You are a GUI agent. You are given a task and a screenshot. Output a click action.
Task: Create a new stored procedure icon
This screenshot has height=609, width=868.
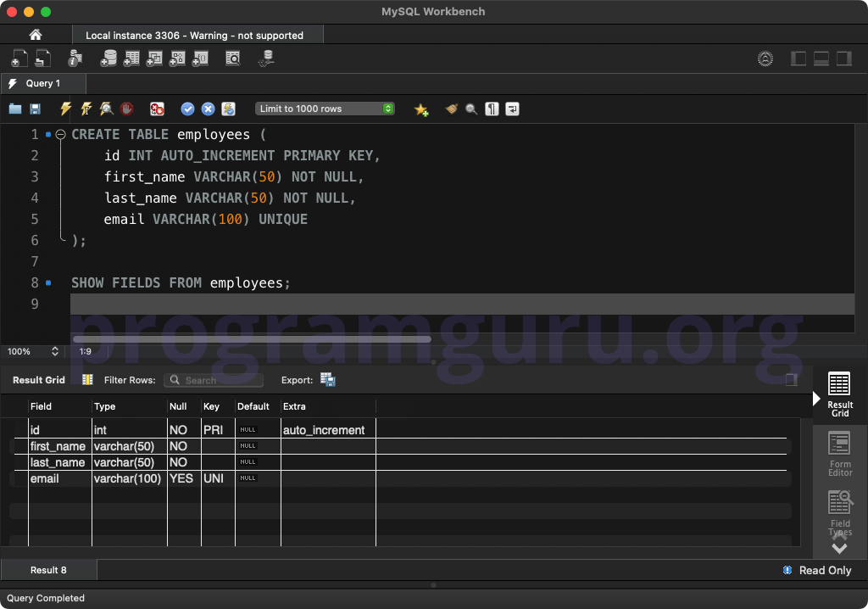click(x=177, y=59)
